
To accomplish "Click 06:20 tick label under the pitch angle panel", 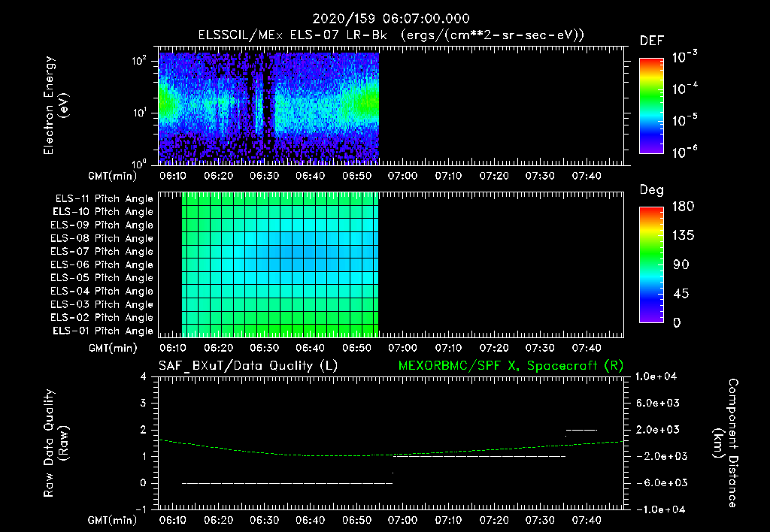I will 219,349.
